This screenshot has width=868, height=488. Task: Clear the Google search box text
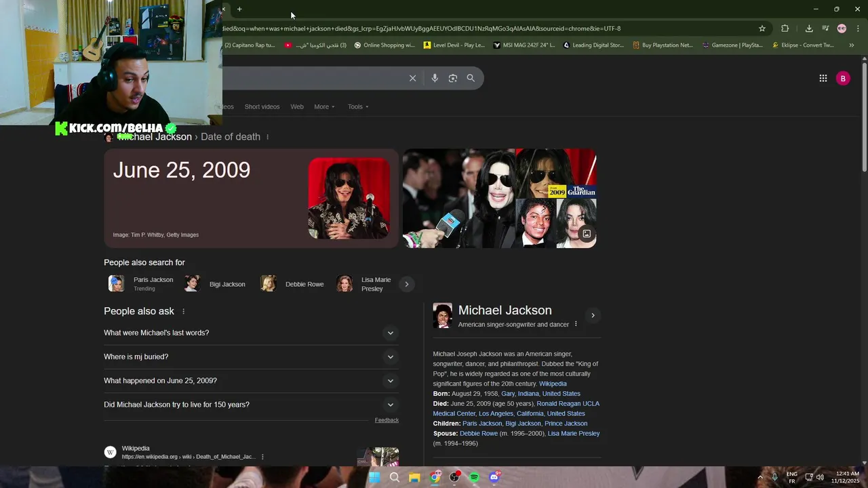pyautogui.click(x=412, y=78)
